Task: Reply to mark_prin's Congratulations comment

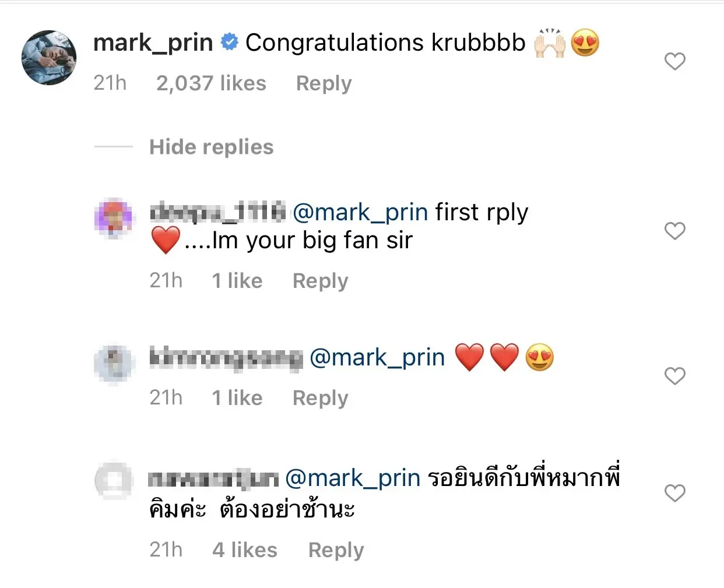Action: 324,83
